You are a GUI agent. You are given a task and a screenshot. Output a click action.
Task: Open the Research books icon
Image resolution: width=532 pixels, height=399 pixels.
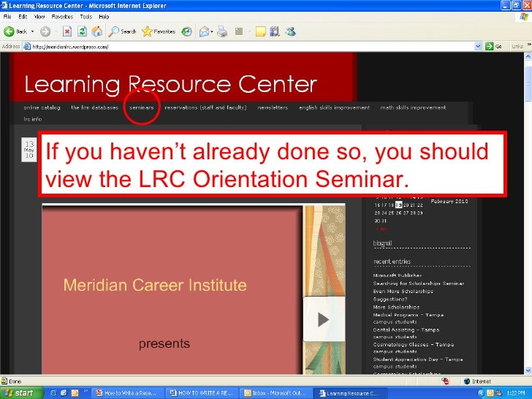tap(275, 31)
